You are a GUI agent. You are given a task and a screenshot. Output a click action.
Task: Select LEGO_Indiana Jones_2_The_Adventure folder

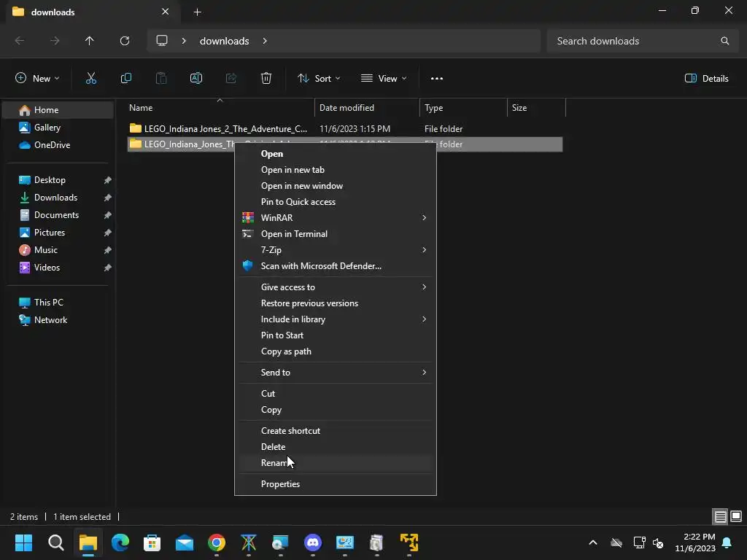pyautogui.click(x=345, y=129)
